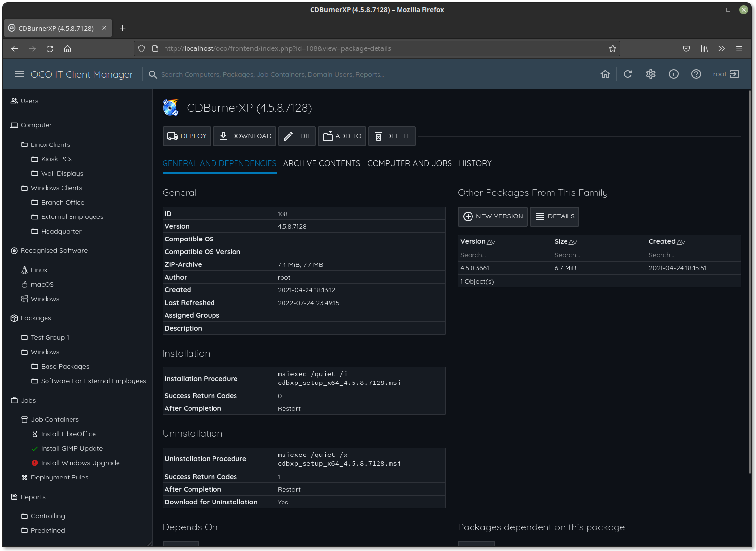The image size is (756, 551).
Task: Sort the Size column arrows
Action: (x=573, y=242)
